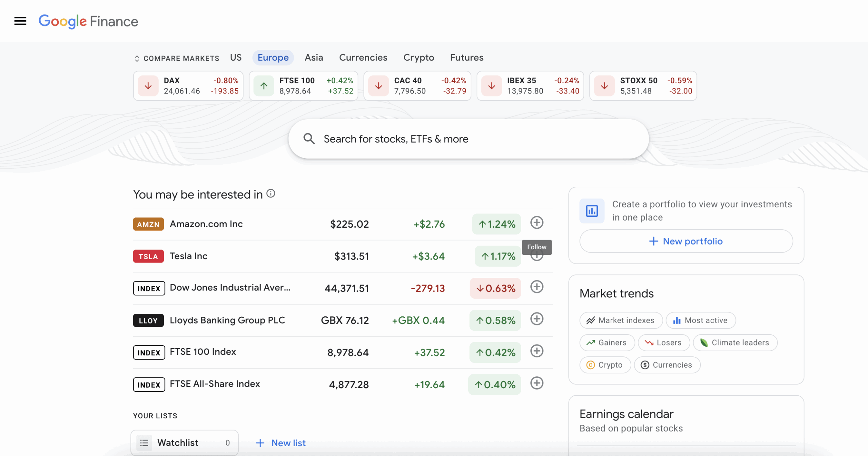Open the FTSE 100 index card
The height and width of the screenshot is (456, 868).
303,86
